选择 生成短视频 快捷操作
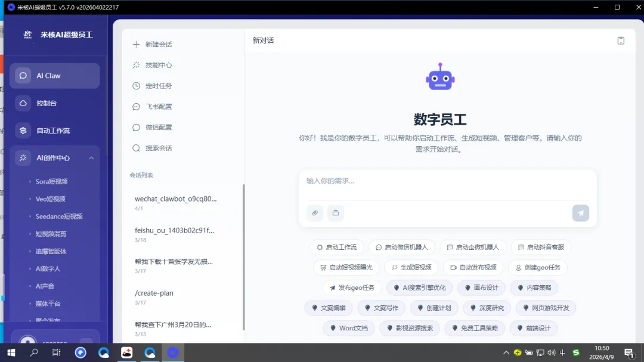The width and height of the screenshot is (644, 362). click(413, 267)
